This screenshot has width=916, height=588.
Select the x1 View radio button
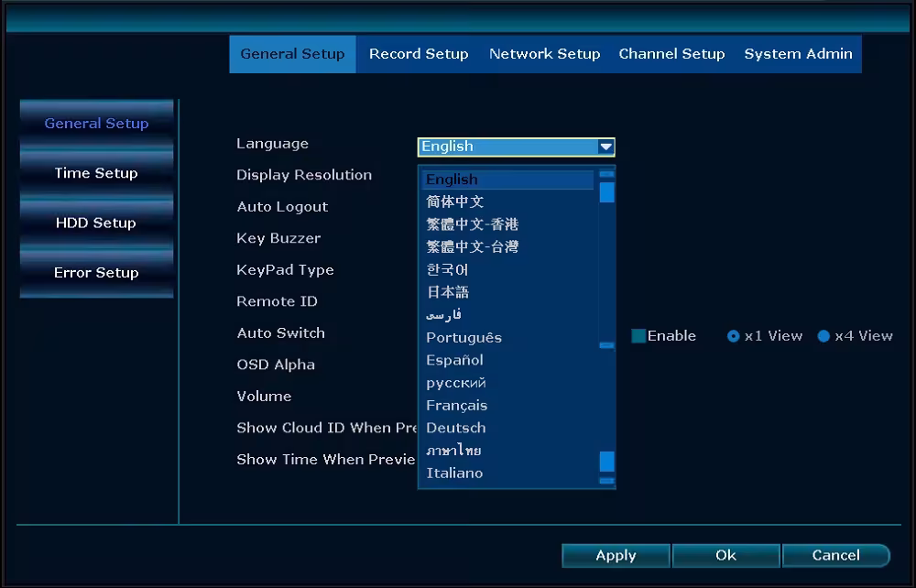[733, 336]
